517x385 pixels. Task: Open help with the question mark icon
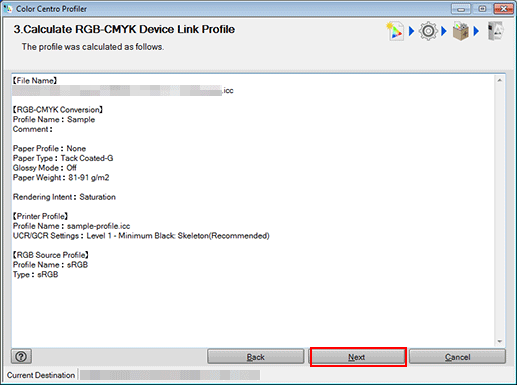[x=21, y=357]
